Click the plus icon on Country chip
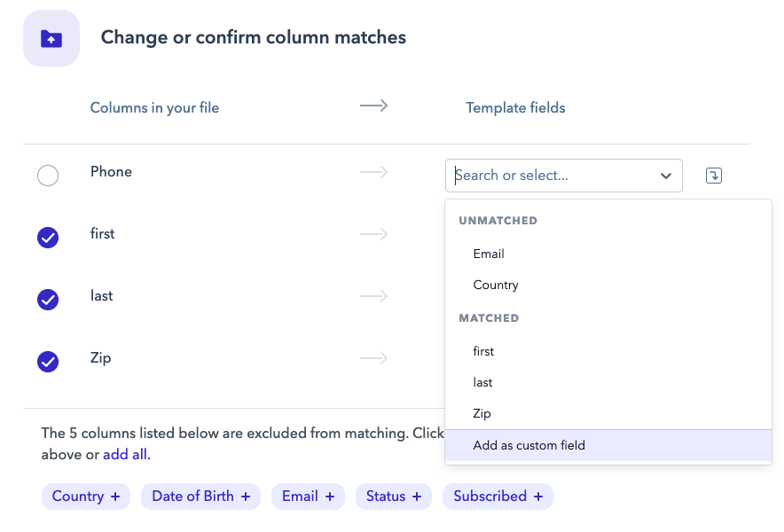This screenshot has width=784, height=532. 115,497
